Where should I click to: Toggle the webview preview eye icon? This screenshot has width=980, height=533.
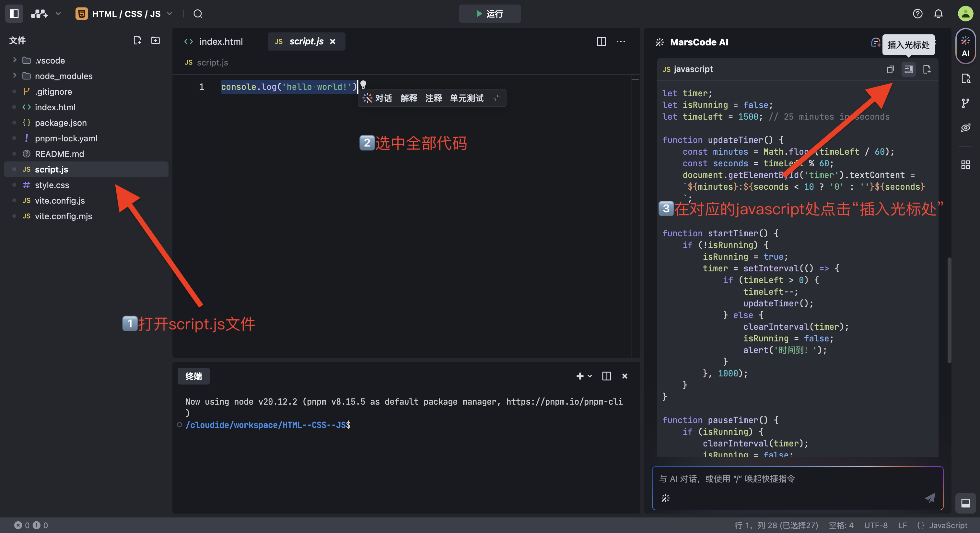coord(965,128)
